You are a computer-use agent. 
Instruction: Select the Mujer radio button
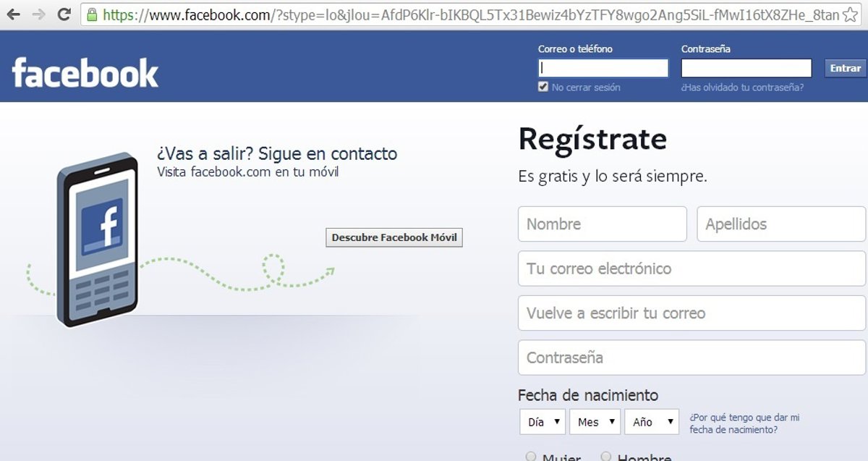tap(531, 457)
